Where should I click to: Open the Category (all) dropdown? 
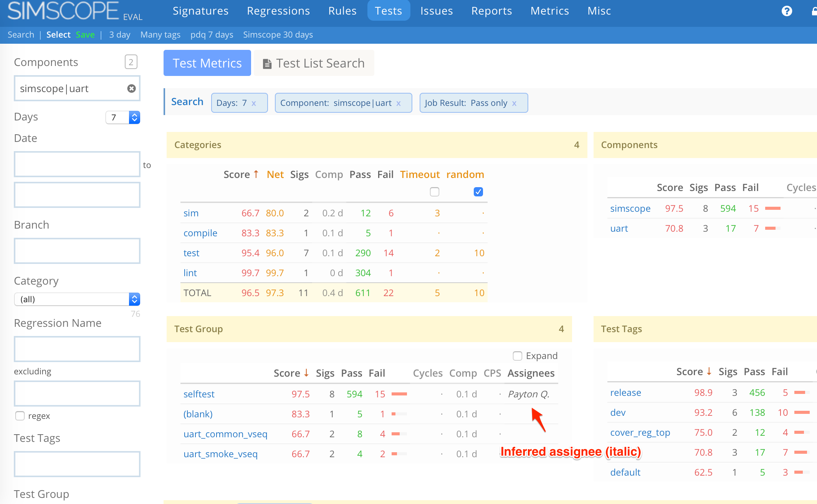[x=77, y=299]
